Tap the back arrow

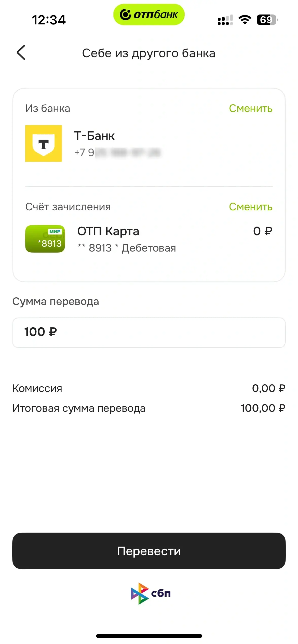click(21, 53)
